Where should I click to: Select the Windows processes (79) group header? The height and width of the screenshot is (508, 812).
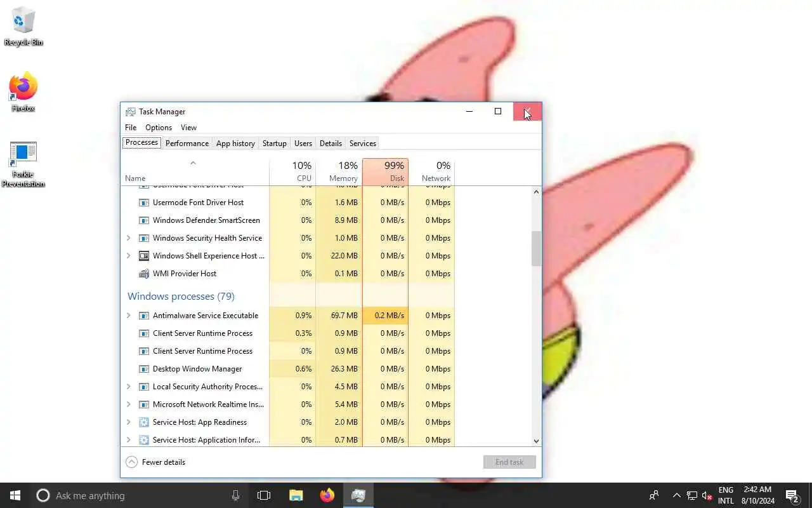tap(181, 297)
